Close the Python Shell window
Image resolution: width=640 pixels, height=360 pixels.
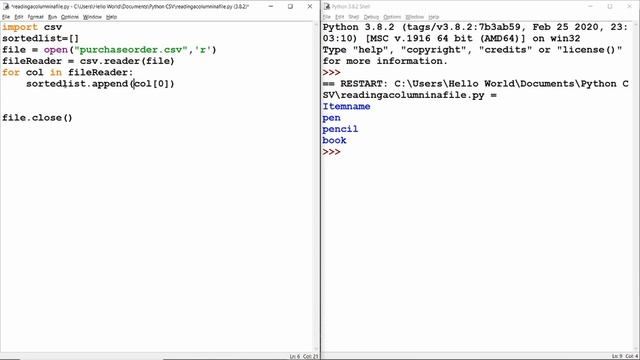click(x=629, y=7)
